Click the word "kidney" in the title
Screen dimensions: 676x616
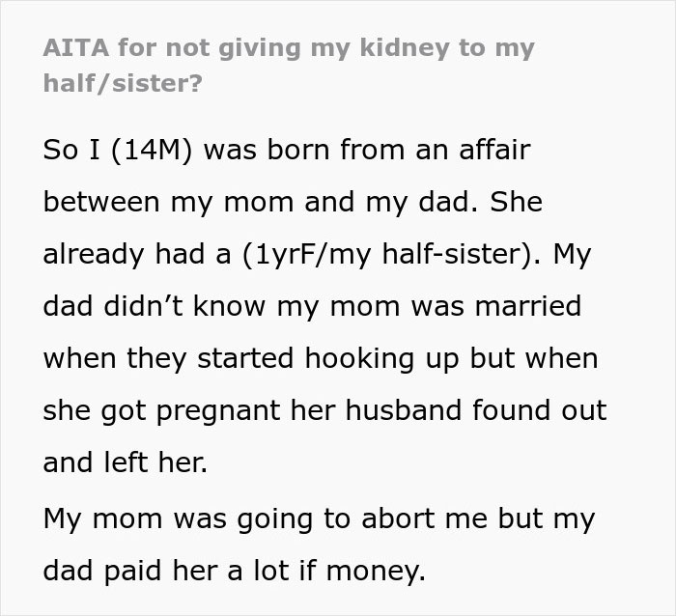coord(408,49)
